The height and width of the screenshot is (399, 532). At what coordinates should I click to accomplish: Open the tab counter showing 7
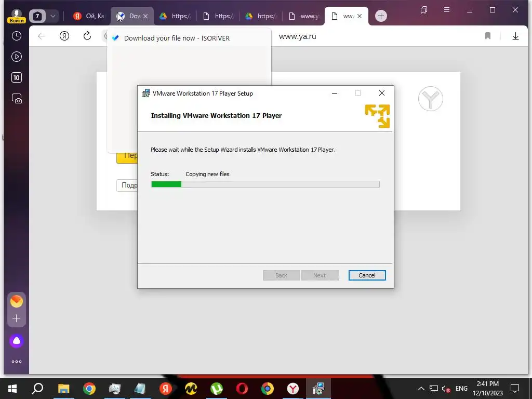coord(37,16)
